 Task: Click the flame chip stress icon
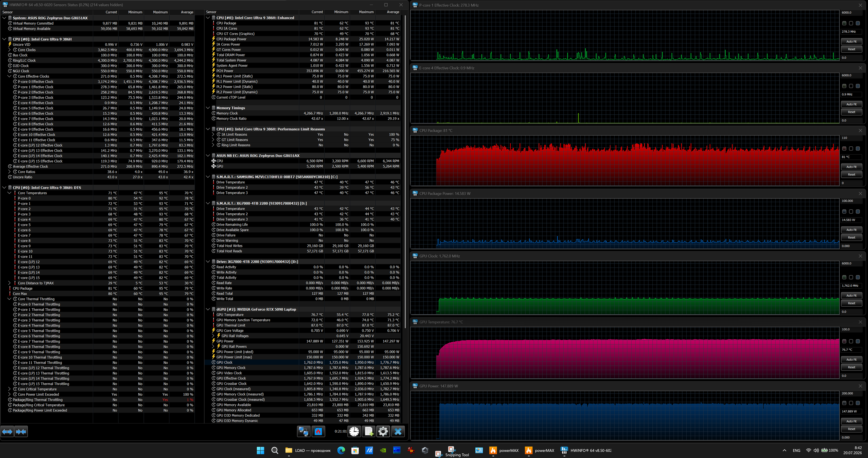click(318, 431)
